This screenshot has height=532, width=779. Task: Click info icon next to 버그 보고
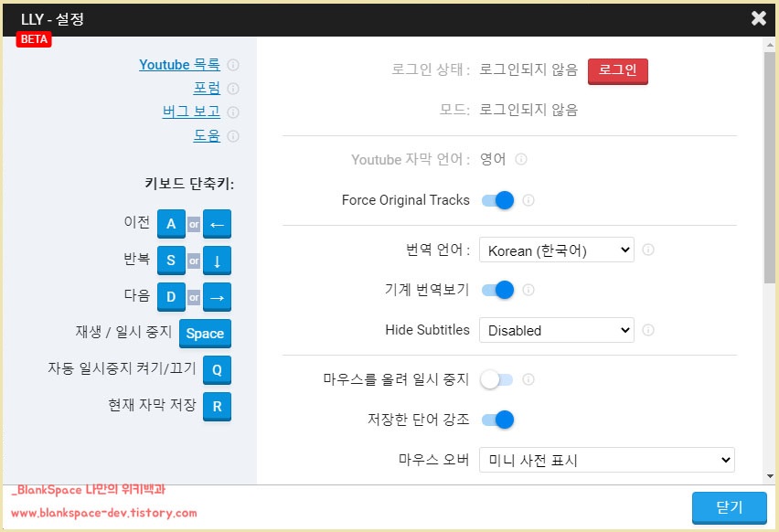click(233, 112)
